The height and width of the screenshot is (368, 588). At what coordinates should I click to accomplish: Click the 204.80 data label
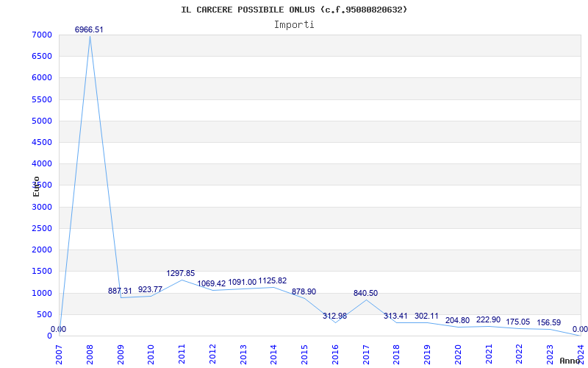pyautogui.click(x=457, y=321)
